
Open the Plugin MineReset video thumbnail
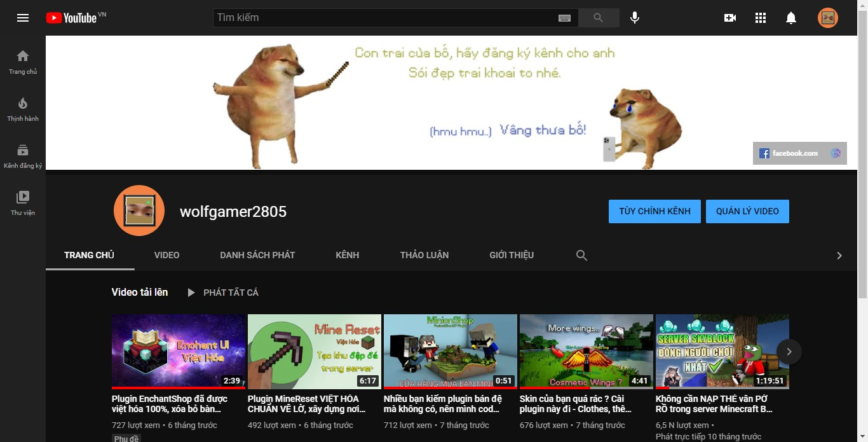tap(314, 351)
